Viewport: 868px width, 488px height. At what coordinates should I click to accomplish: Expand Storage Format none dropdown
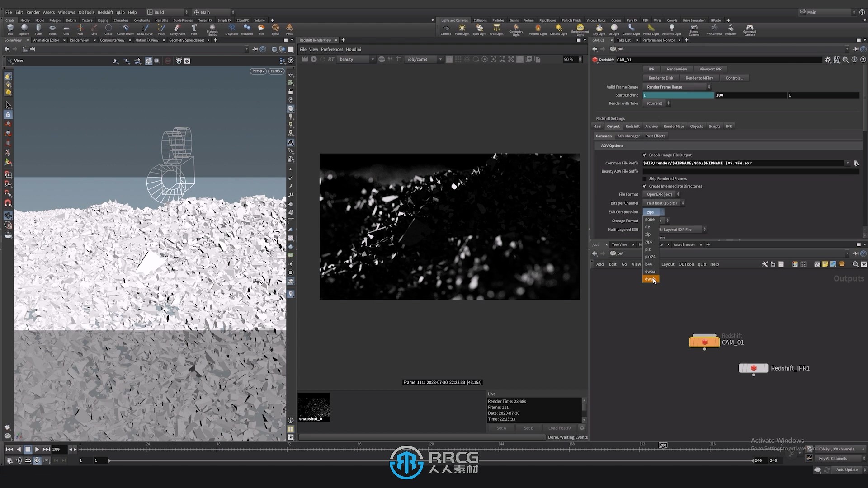coord(665,221)
